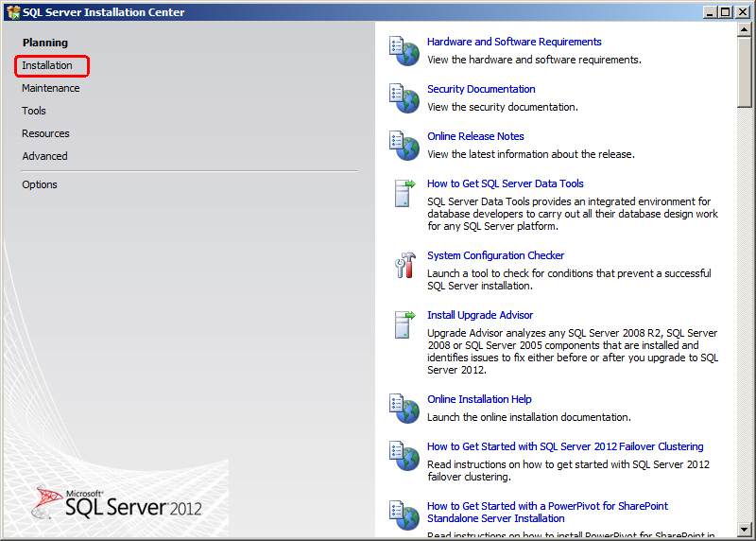Viewport: 756px width, 541px height.
Task: Close the SQL Server Installation Center
Action: (x=743, y=12)
